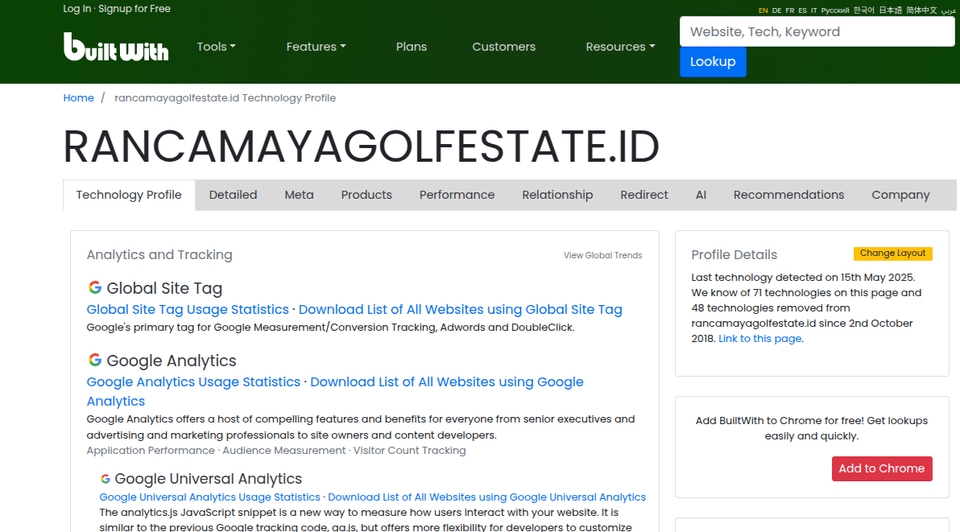Open the Recommendations tab
The width and height of the screenshot is (960, 532).
coord(789,195)
